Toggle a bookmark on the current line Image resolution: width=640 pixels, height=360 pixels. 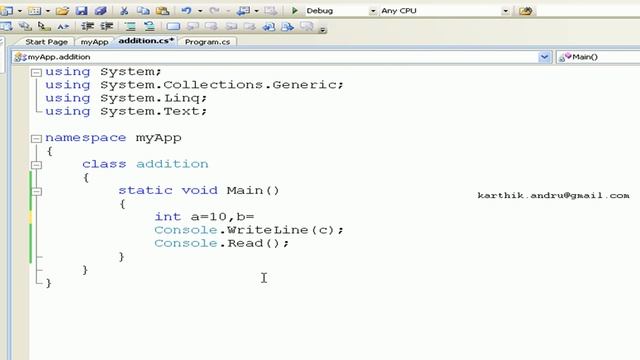click(x=173, y=27)
